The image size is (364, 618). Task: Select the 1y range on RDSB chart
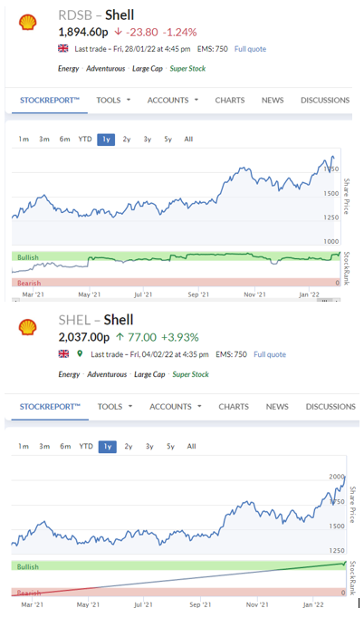point(106,140)
